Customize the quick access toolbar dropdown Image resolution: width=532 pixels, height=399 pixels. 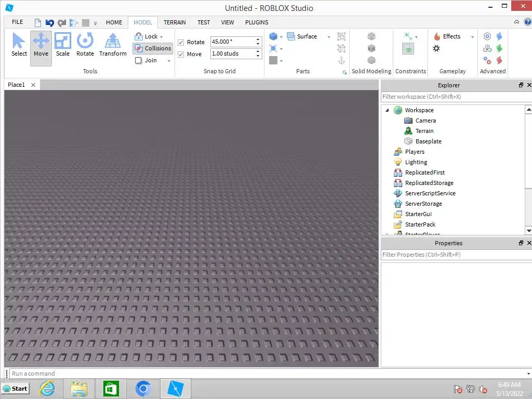(x=96, y=23)
